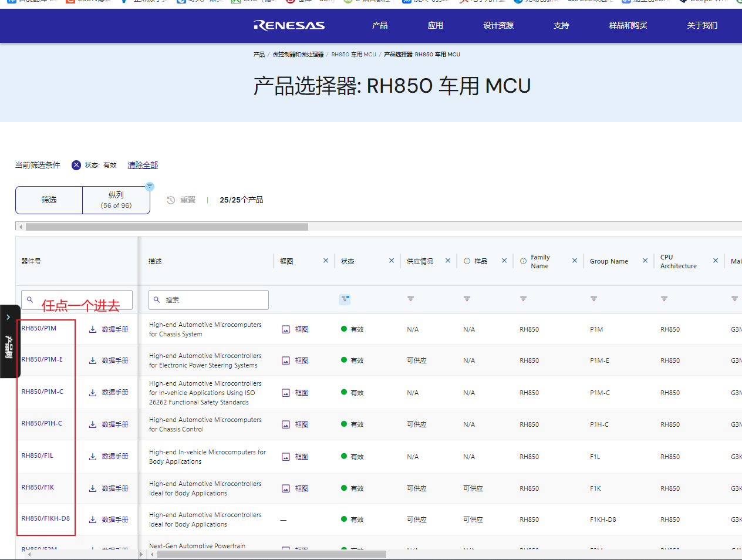Click the 25/25个产品 count text
The height and width of the screenshot is (560, 742).
click(241, 200)
